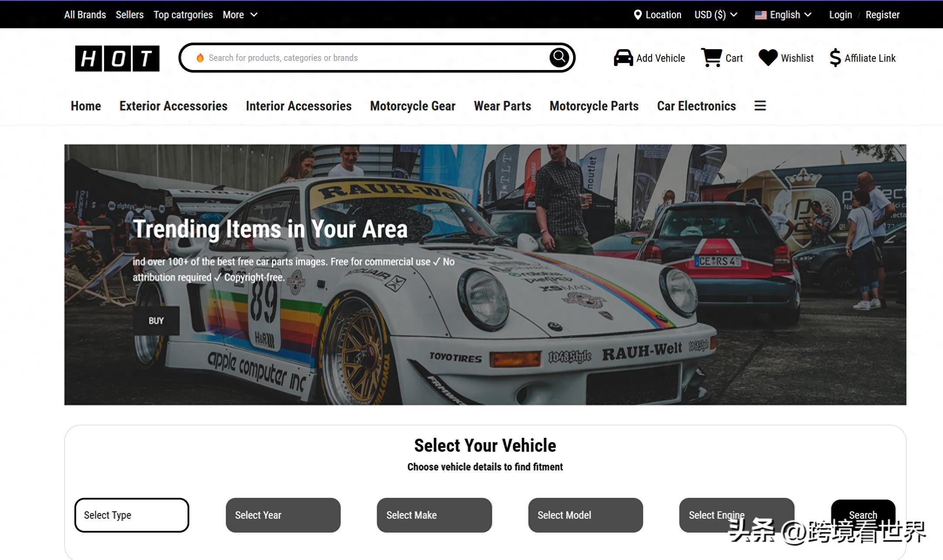Click Choose vehicle details to find fitment text
The height and width of the screenshot is (560, 943).
click(485, 467)
